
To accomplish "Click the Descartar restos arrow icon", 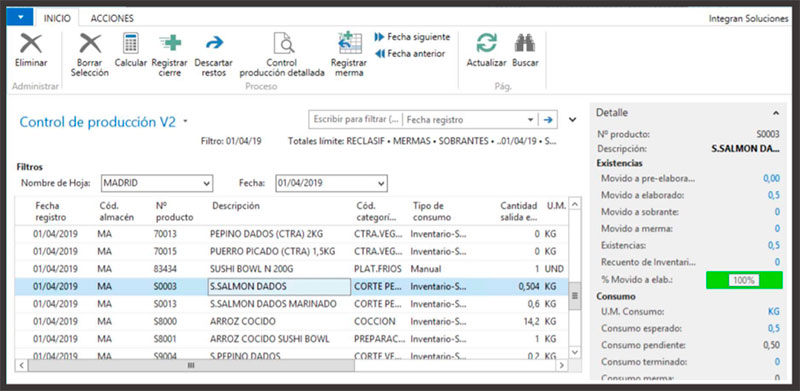I will (214, 42).
